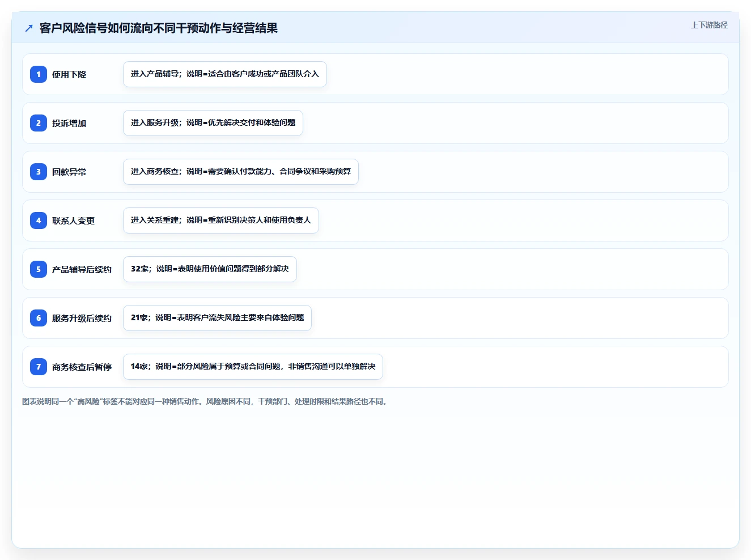Click the 14家 description box
The image size is (751, 560).
pos(253,367)
